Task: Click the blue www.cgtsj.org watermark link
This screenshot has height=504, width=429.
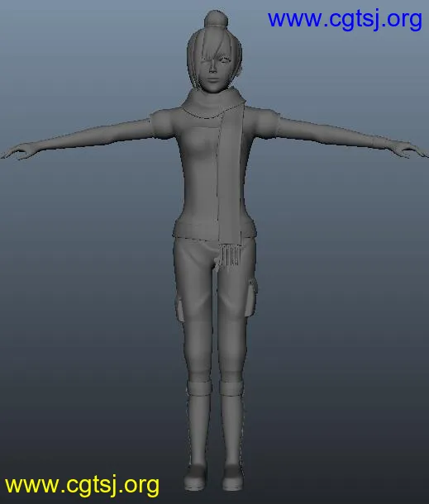Action: coord(345,20)
